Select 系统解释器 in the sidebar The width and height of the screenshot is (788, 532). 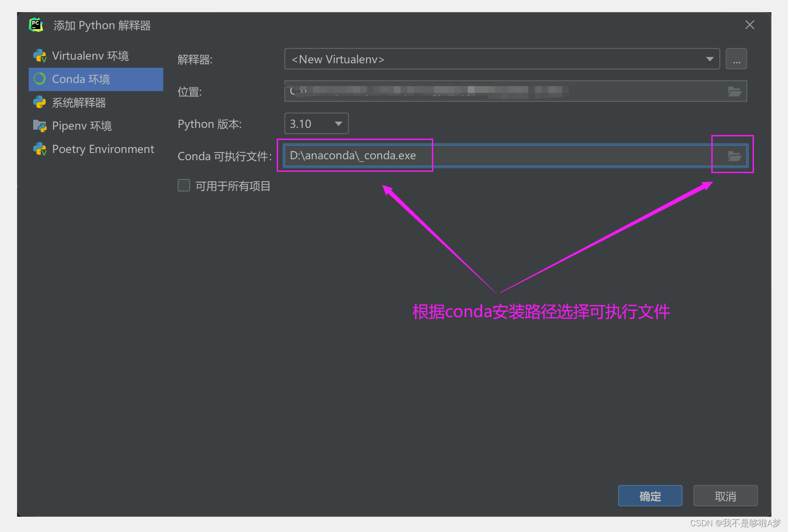[x=96, y=102]
